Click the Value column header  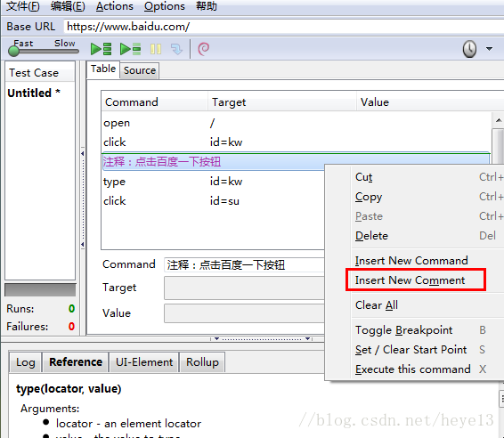click(x=430, y=101)
